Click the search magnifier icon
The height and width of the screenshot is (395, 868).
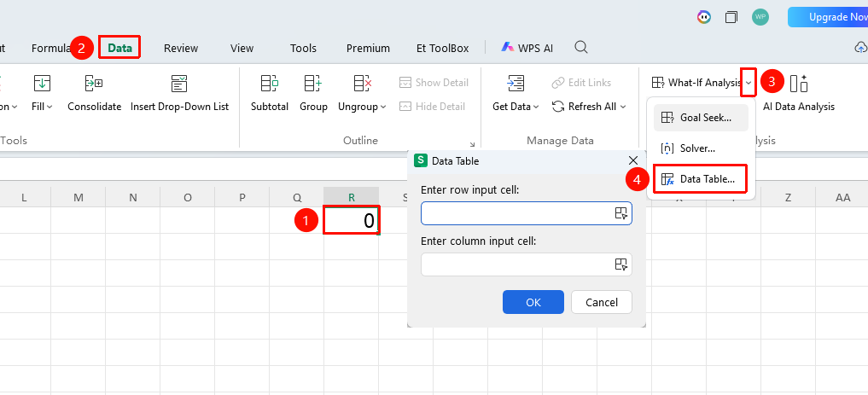tap(580, 47)
